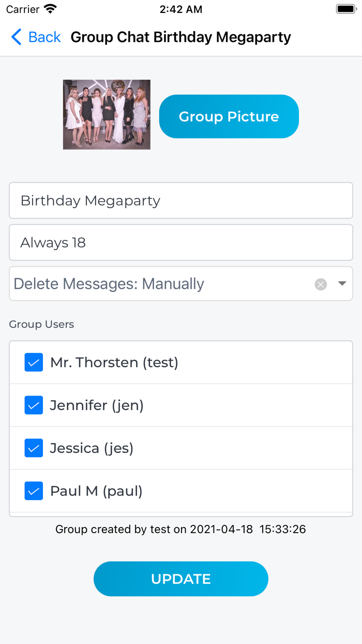Expand the Delete Messages: Manually field

155,284
